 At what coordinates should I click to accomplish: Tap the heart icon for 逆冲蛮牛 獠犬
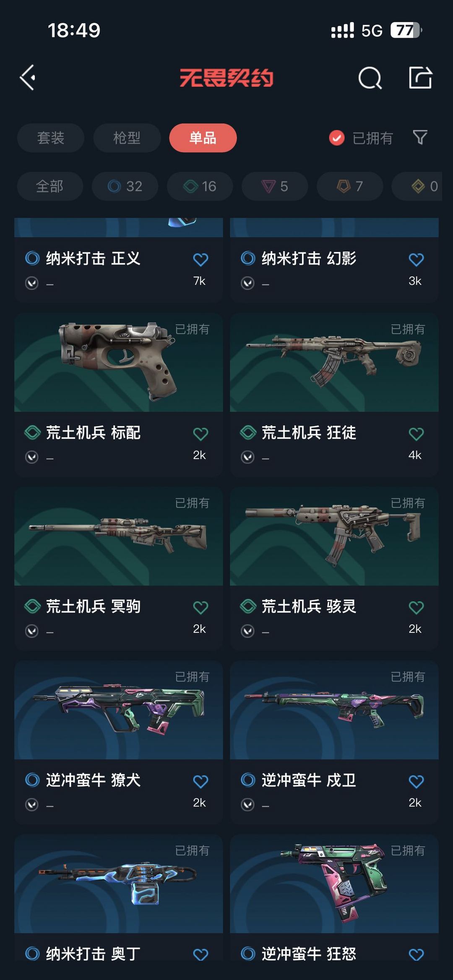(200, 781)
